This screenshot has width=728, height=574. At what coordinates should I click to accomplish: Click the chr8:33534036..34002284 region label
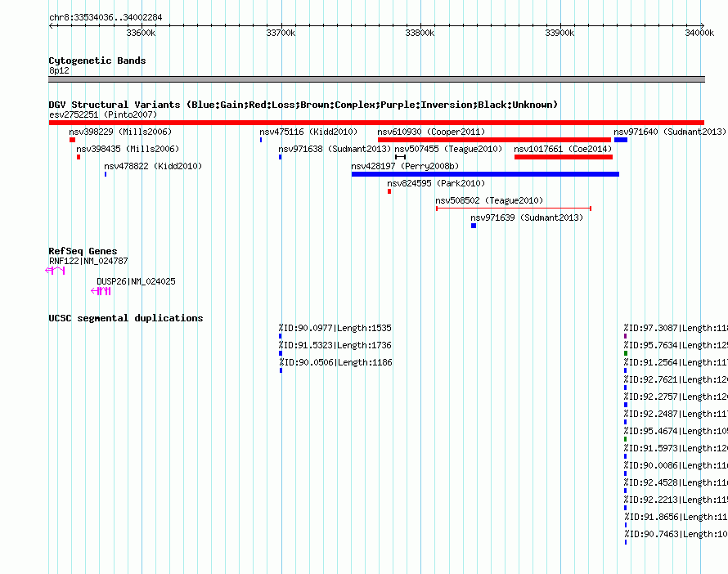106,18
